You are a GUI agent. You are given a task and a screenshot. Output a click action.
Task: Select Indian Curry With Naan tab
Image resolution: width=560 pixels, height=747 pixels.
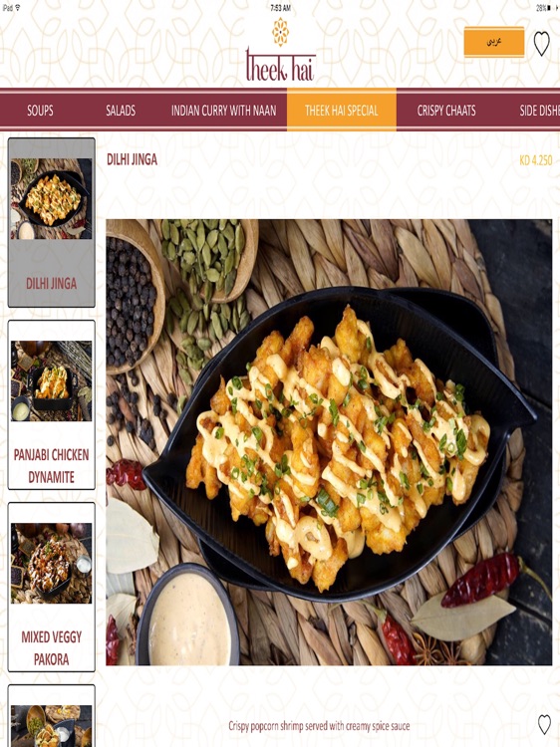tap(224, 111)
